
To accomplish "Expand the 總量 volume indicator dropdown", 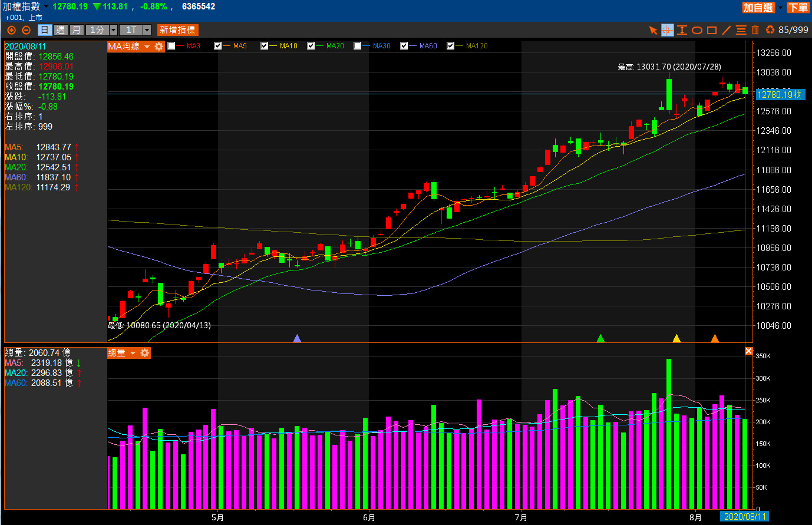I will tap(133, 353).
